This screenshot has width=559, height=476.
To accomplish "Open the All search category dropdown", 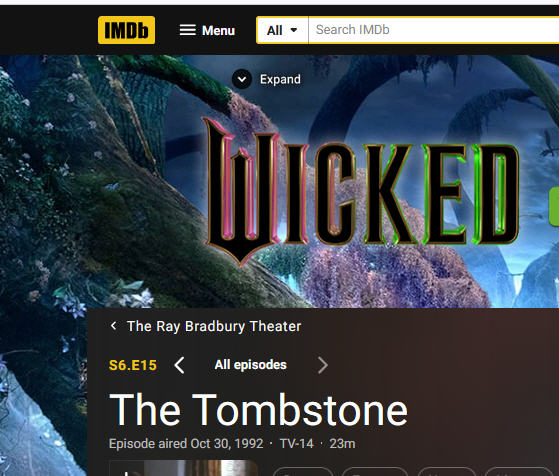I will [x=282, y=30].
